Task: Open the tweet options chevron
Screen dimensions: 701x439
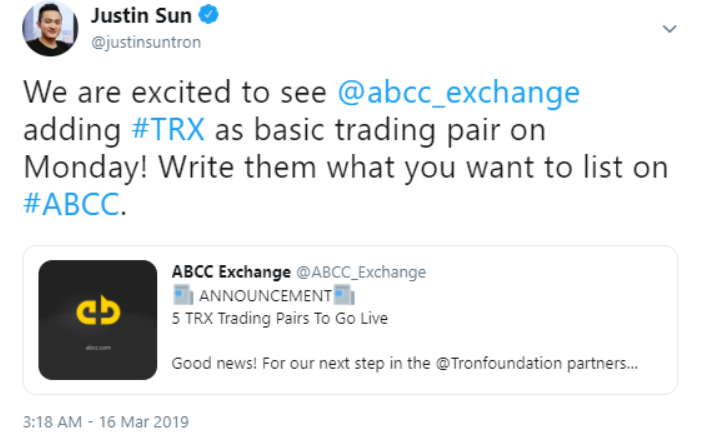Action: 669,29
